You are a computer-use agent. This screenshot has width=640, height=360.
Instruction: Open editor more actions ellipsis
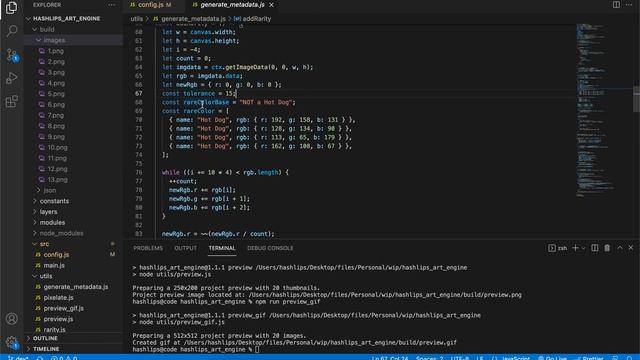(629, 4)
